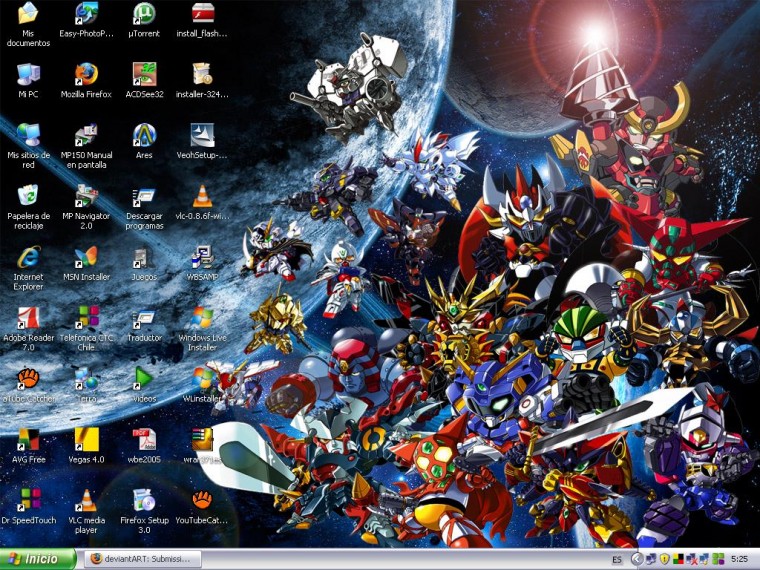This screenshot has height=570, width=760.
Task: Open the Mi PC icon
Action: [28, 74]
